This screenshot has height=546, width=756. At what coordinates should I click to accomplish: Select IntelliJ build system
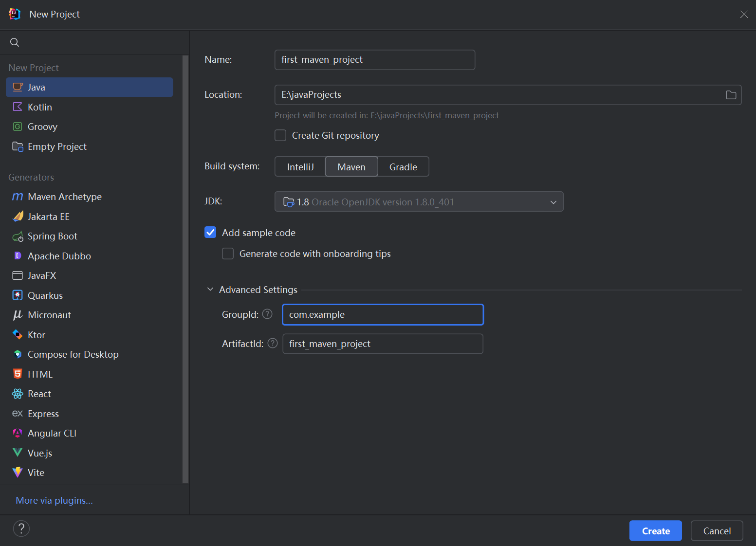tap(300, 167)
